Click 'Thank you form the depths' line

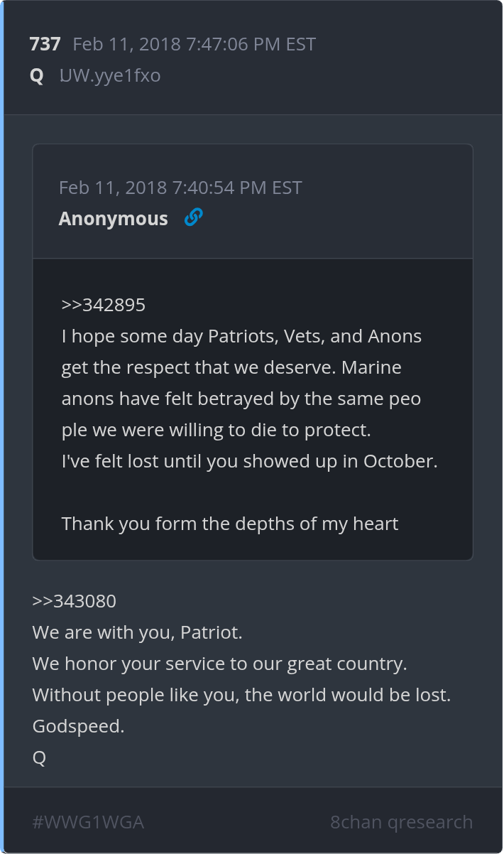(229, 524)
